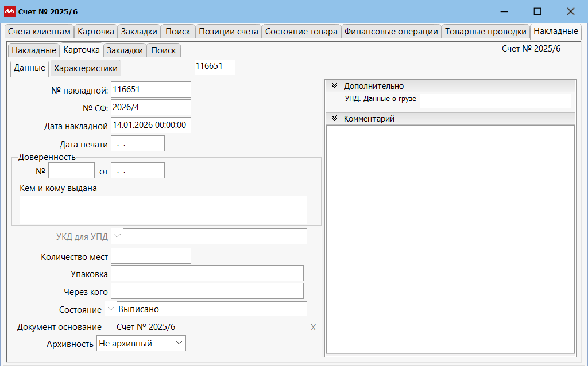Click the Дата накладной field
The height and width of the screenshot is (366, 588).
point(150,125)
